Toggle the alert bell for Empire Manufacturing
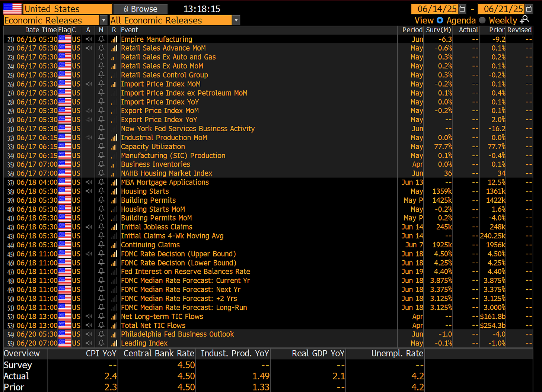 coord(101,39)
